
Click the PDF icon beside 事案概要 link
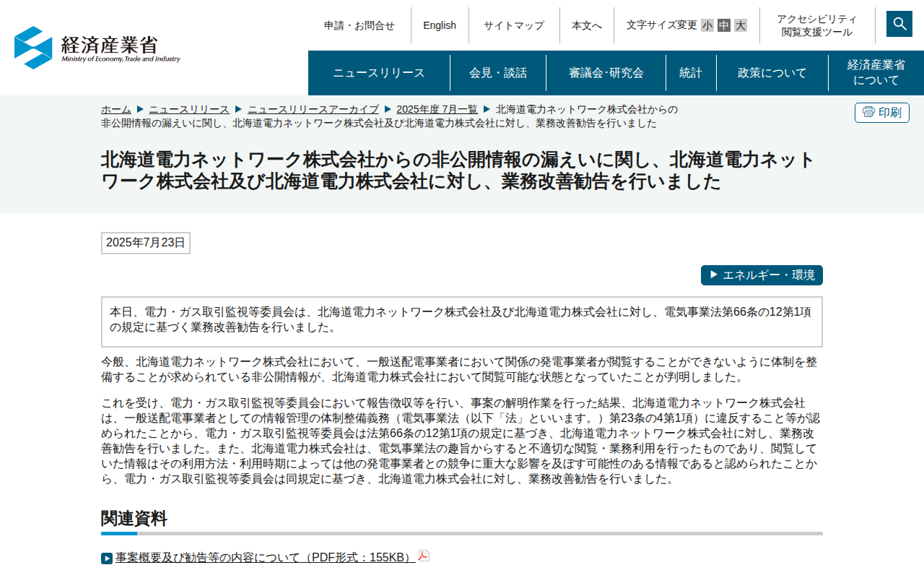pyautogui.click(x=424, y=556)
